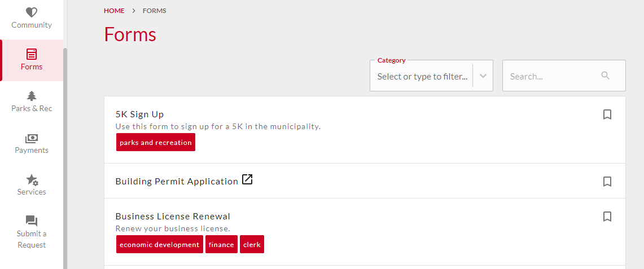Viewport: 644px width, 269px height.
Task: Expand the Category dropdown arrow
Action: (x=483, y=76)
